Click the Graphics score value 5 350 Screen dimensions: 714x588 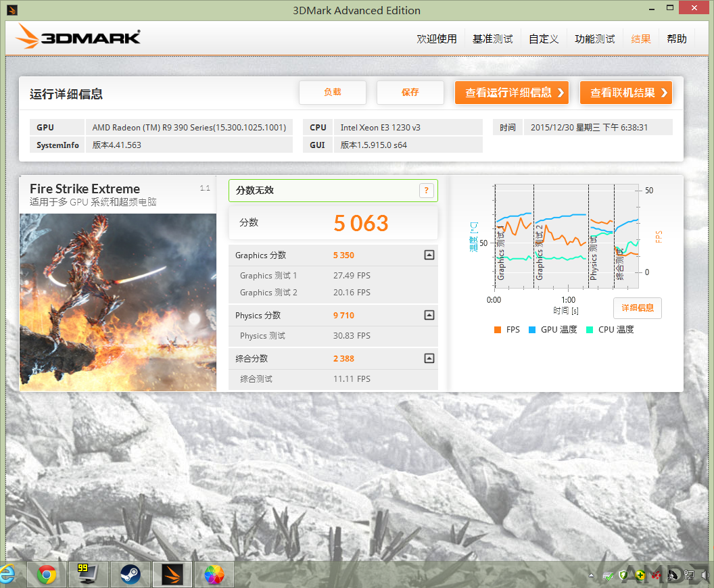343,255
